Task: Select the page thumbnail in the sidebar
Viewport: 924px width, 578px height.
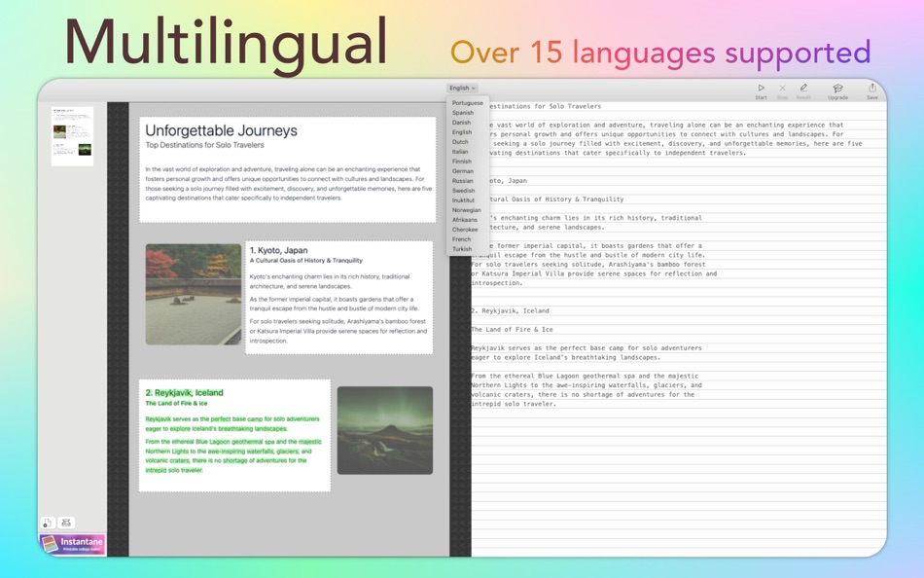Action: click(72, 136)
